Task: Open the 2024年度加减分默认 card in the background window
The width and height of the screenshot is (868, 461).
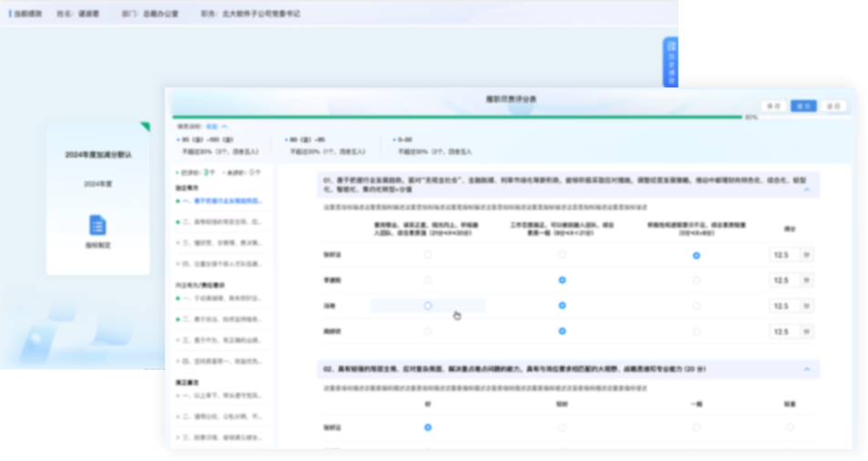Action: [98, 199]
